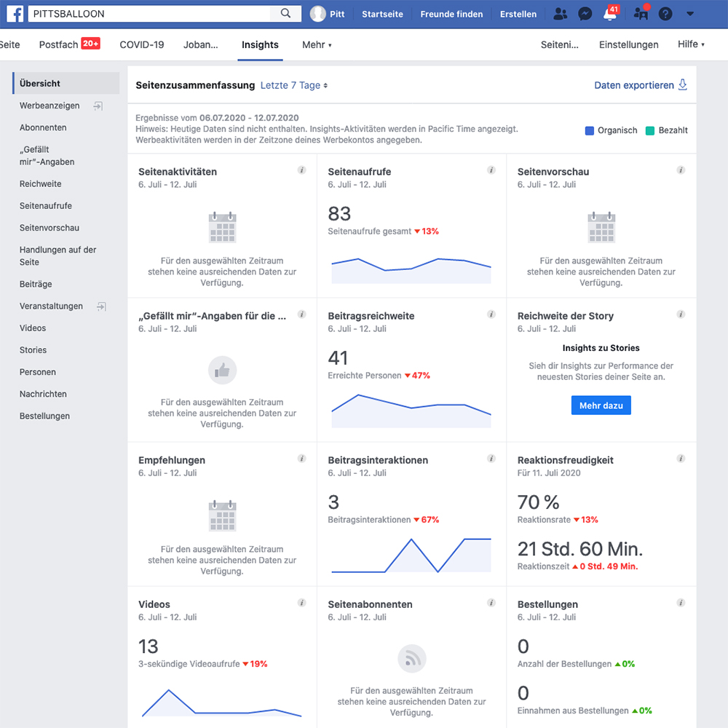Screen dimensions: 728x728
Task: Open the Hilfe dropdown menu
Action: click(x=691, y=44)
